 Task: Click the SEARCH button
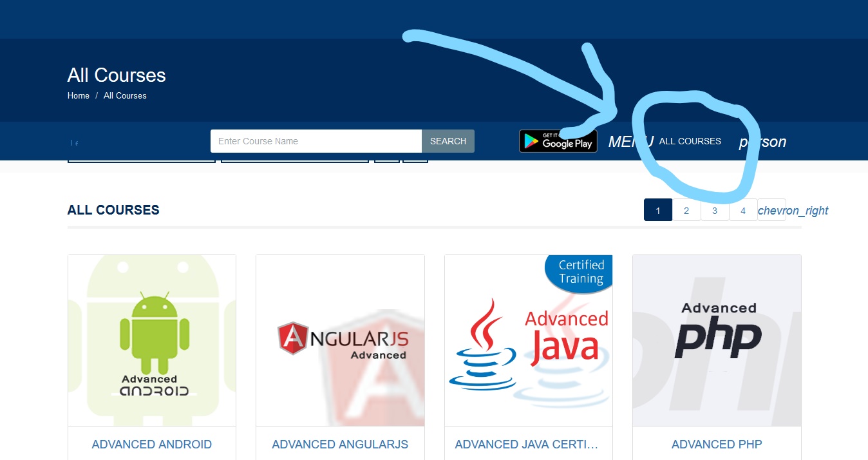448,141
